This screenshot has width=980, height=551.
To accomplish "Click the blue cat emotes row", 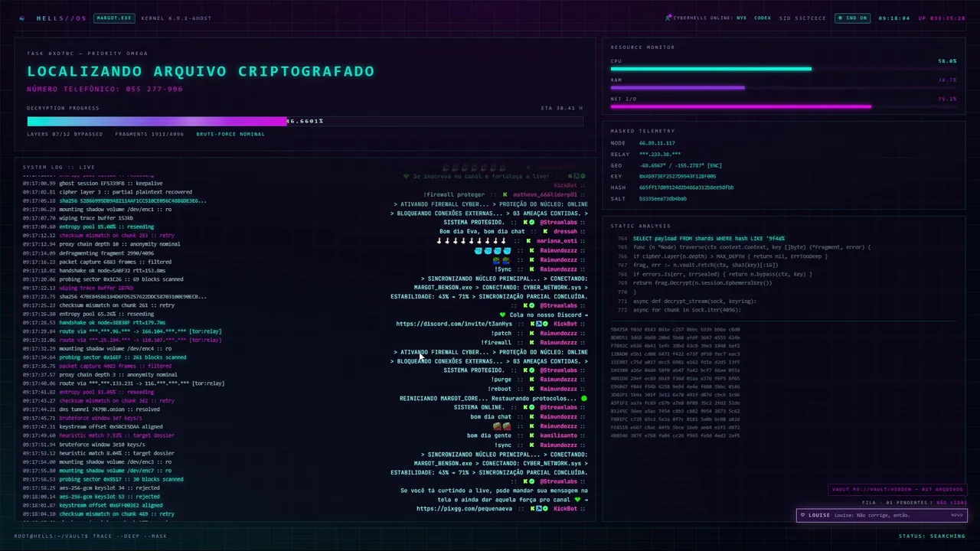I will [x=492, y=250].
